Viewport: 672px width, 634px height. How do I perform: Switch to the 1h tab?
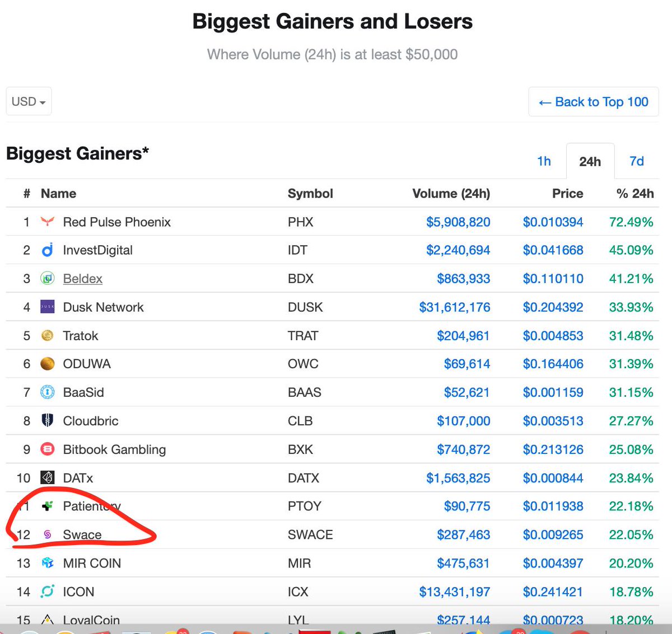point(544,161)
